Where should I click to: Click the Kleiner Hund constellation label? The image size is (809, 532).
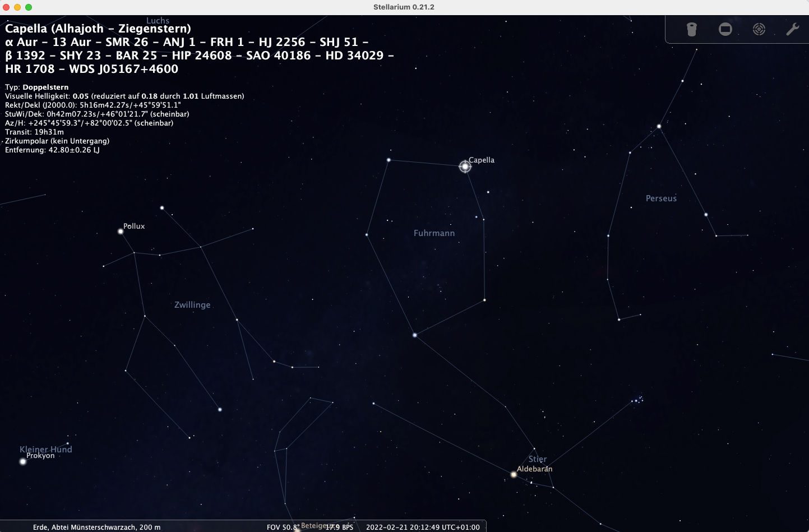point(46,449)
